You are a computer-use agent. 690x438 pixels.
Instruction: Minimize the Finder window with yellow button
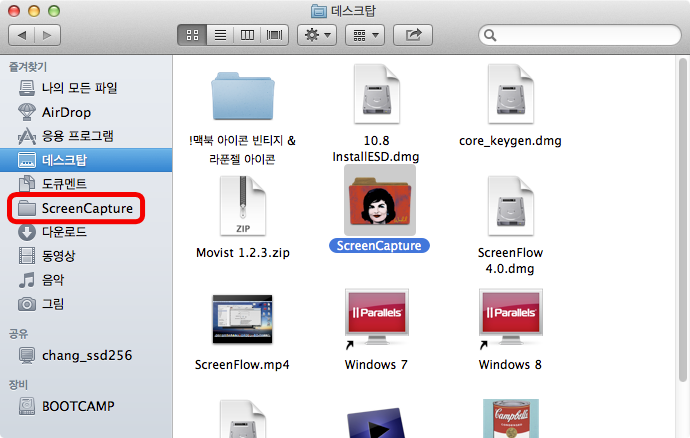click(x=34, y=11)
